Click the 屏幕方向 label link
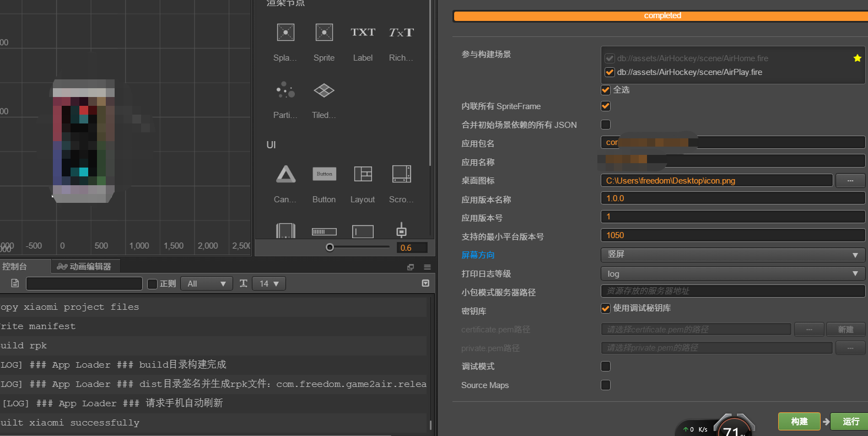 pyautogui.click(x=478, y=255)
